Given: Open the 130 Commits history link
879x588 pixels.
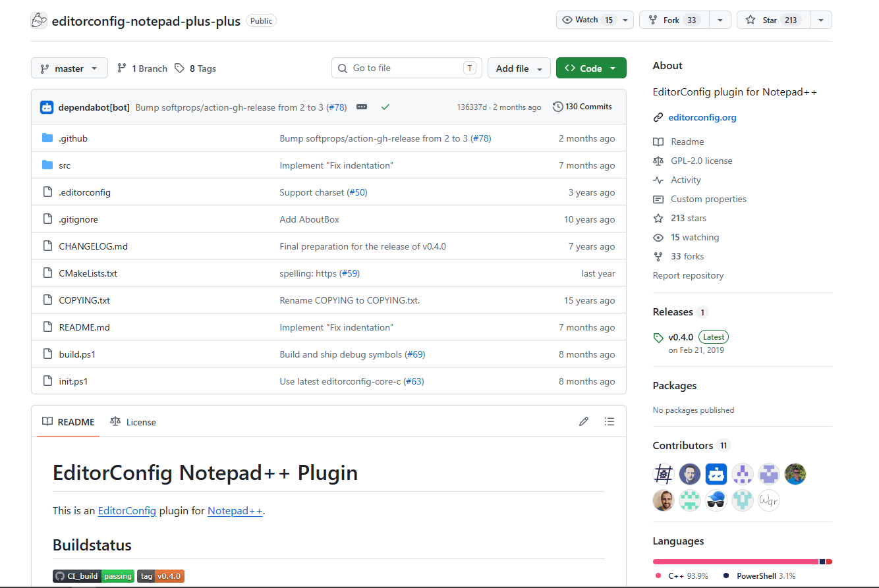Looking at the screenshot, I should [x=582, y=107].
